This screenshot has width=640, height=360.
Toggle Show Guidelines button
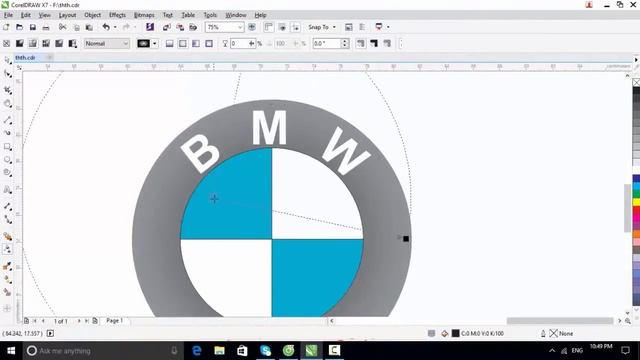pyautogui.click(x=296, y=27)
